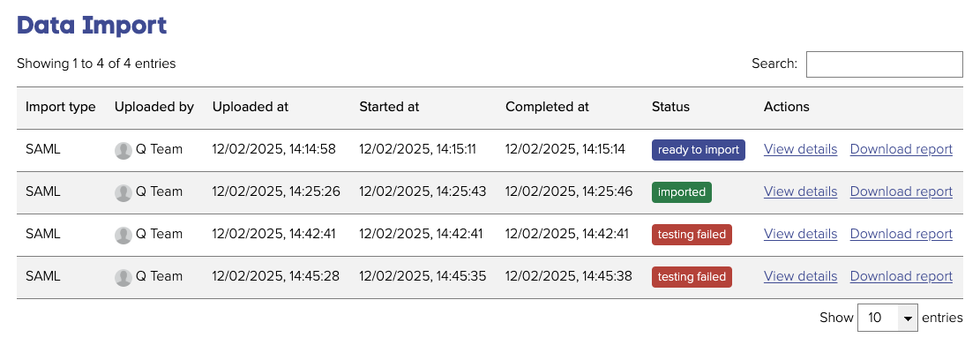View details for the 14:42:41 failed import
This screenshot has width=980, height=345.
tap(800, 234)
